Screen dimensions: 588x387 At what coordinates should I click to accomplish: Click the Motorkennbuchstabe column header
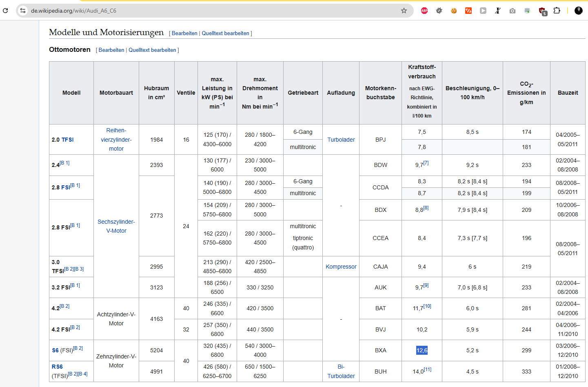[381, 93]
